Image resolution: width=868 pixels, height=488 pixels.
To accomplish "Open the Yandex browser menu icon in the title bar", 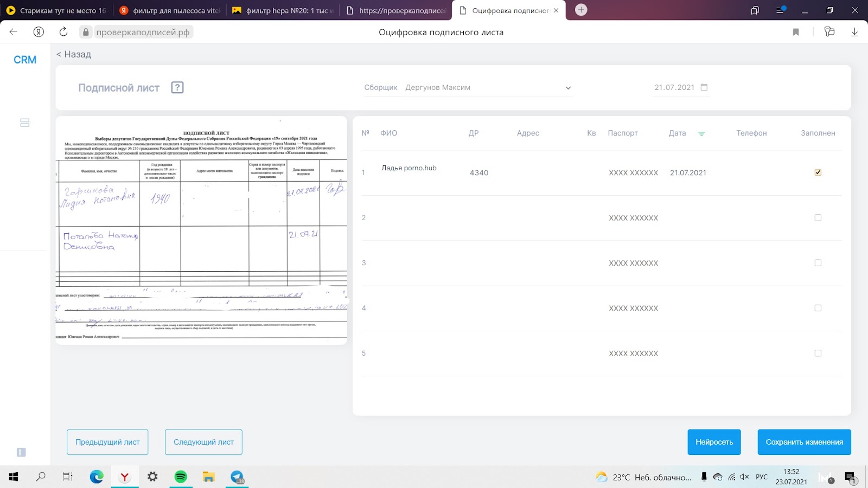I will pos(781,10).
